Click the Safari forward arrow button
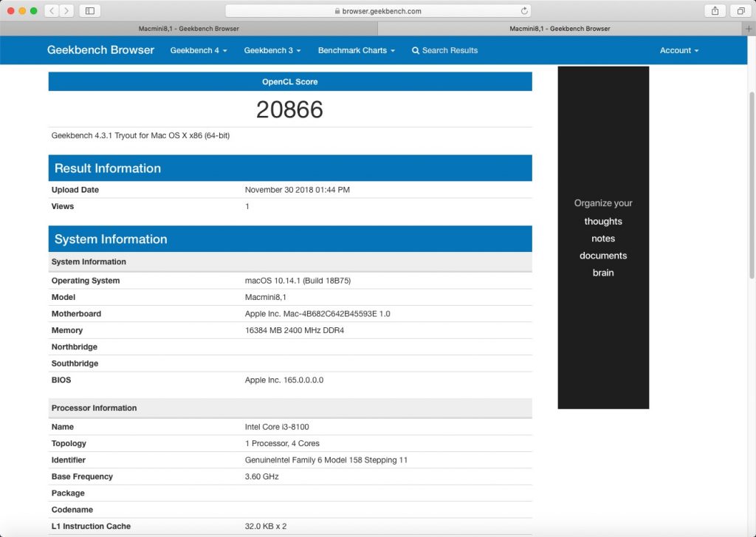Image resolution: width=756 pixels, height=537 pixels. pyautogui.click(x=66, y=10)
